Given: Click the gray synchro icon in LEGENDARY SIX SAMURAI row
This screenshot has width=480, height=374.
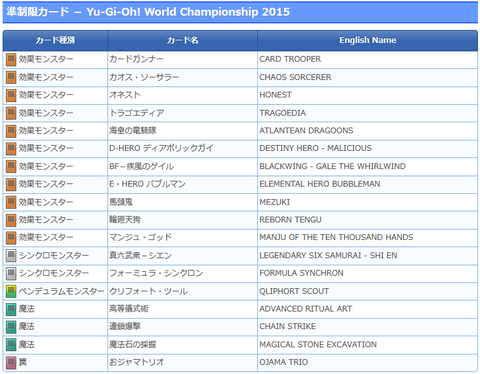Looking at the screenshot, I should 11,256.
